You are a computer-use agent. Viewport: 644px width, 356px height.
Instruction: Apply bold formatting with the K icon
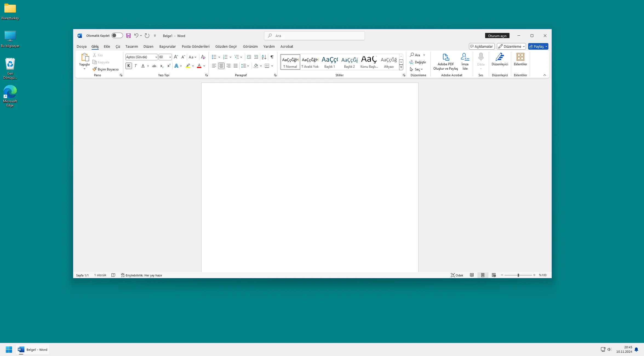pyautogui.click(x=128, y=66)
